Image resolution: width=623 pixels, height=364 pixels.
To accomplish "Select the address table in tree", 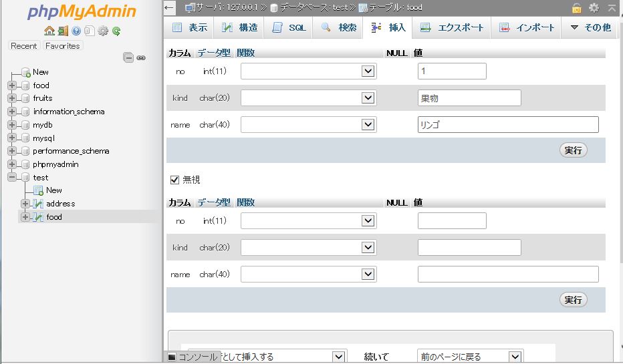I will coord(60,204).
